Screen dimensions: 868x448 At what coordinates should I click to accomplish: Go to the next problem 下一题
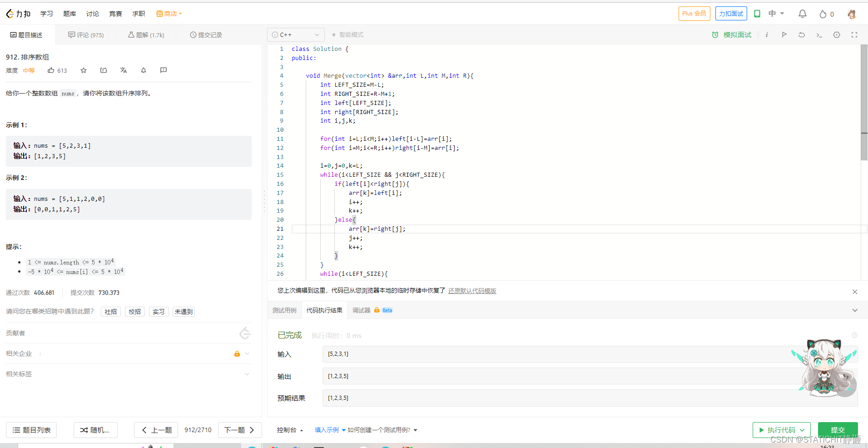coord(239,430)
